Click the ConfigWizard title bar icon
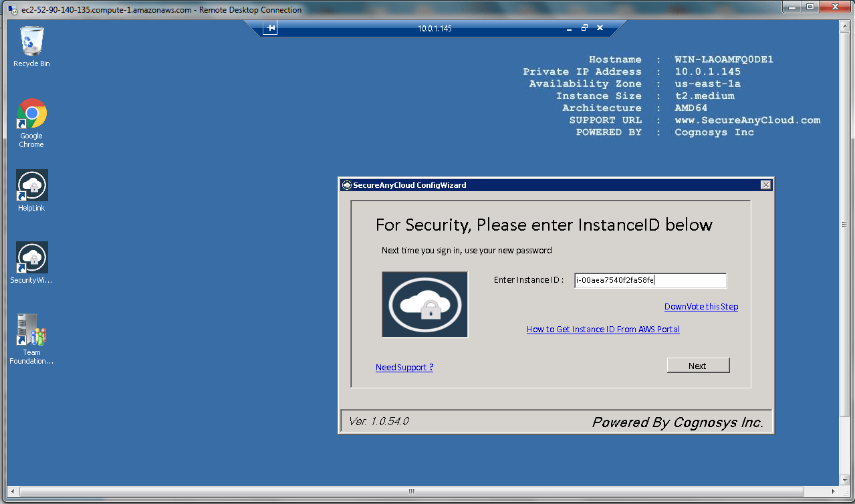The height and width of the screenshot is (504, 855). click(x=346, y=185)
